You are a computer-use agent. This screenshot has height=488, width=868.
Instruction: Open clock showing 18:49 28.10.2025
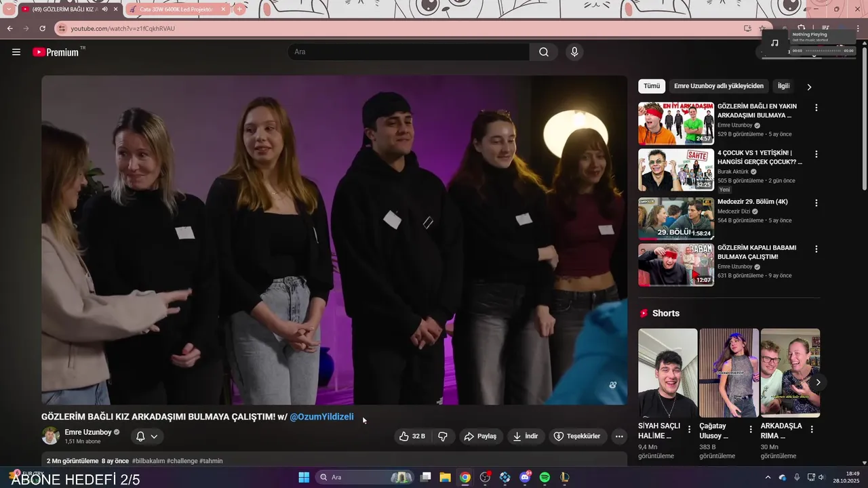[x=846, y=477]
